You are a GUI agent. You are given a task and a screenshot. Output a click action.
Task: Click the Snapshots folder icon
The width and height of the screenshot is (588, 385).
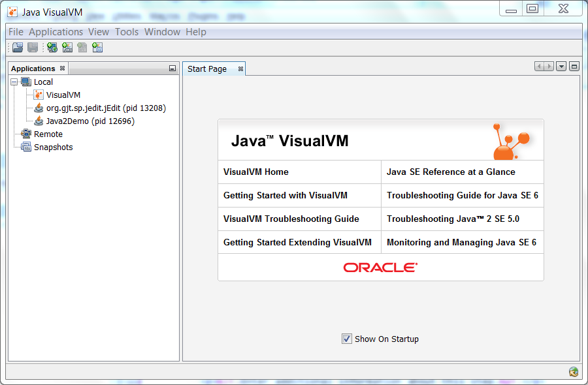click(x=26, y=147)
